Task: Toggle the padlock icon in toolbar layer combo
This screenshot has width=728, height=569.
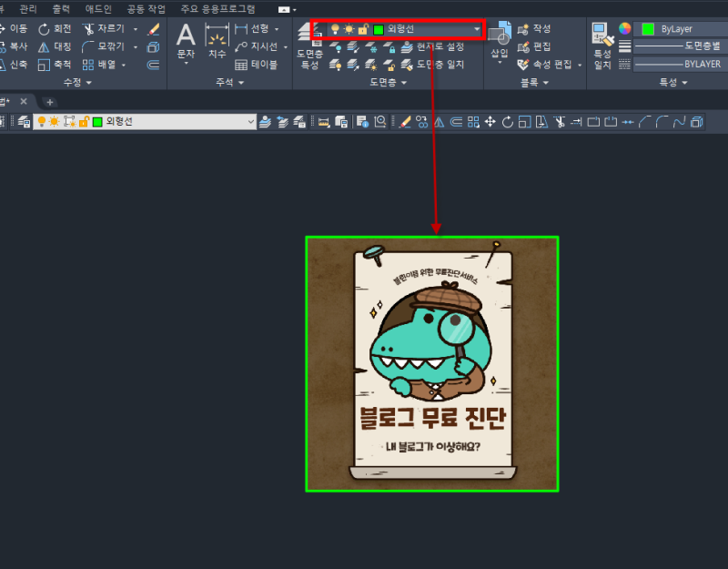Action: tap(84, 122)
